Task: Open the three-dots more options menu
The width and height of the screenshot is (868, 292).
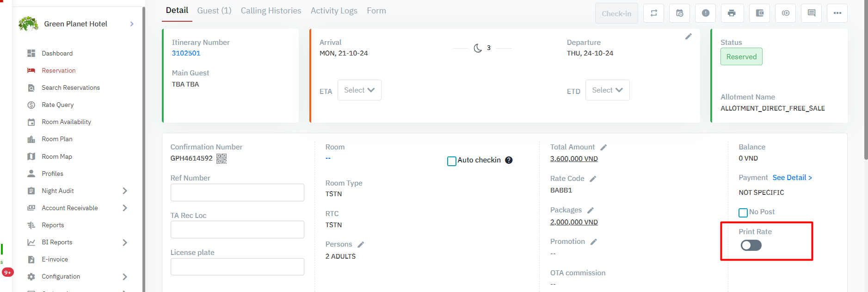Action: [837, 13]
